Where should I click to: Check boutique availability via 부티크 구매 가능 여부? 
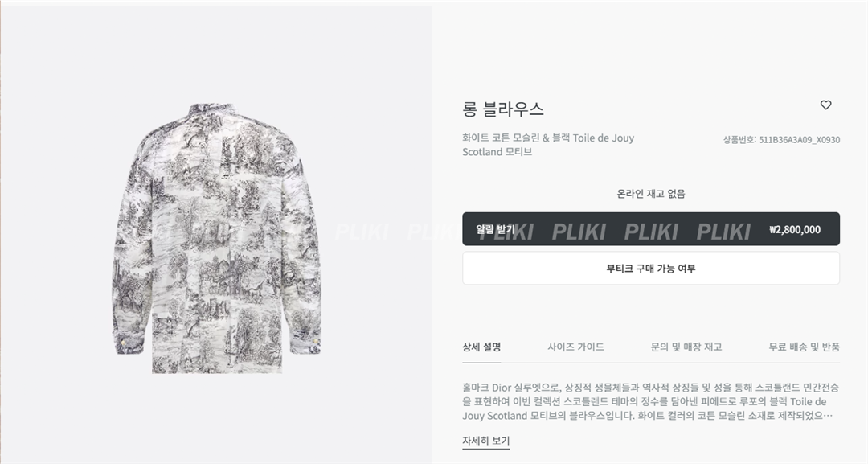pos(651,269)
